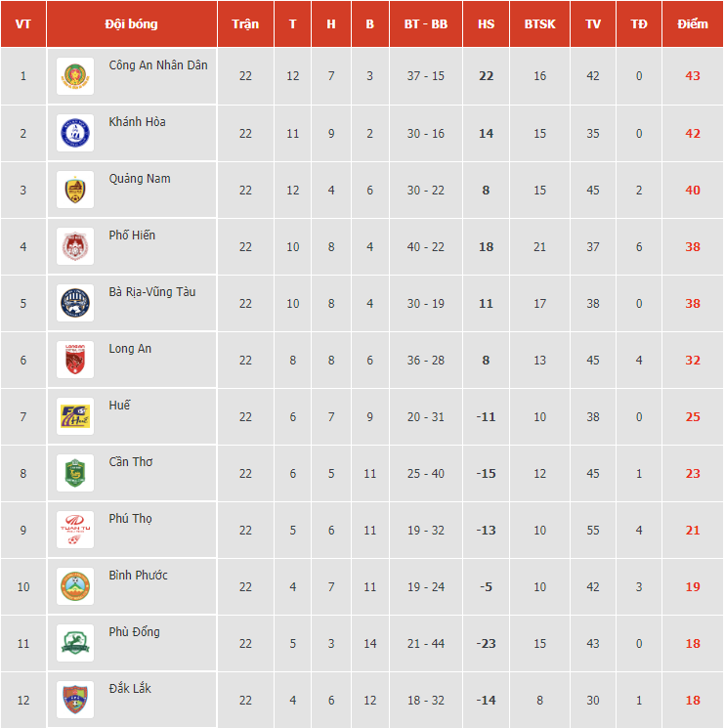The height and width of the screenshot is (728, 725).
Task: Click the Khánh Hòa club crest
Action: point(75,133)
